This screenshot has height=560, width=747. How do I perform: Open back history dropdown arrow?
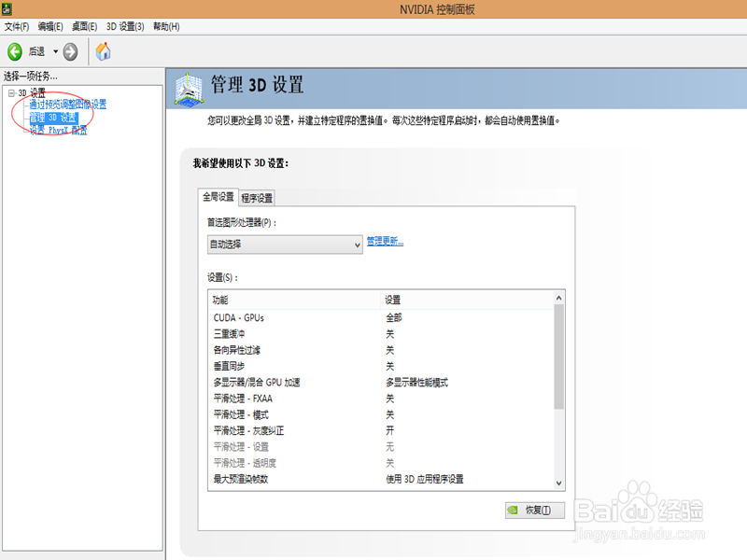[x=55, y=51]
